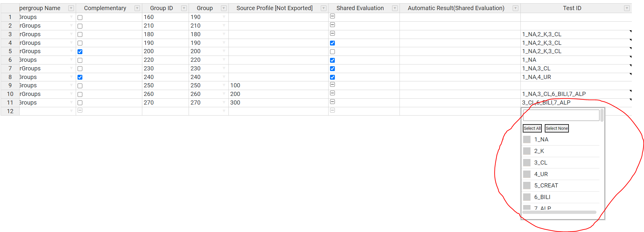Uncheck Complementary checkbox in row 5
This screenshot has height=232, width=644.
80,52
